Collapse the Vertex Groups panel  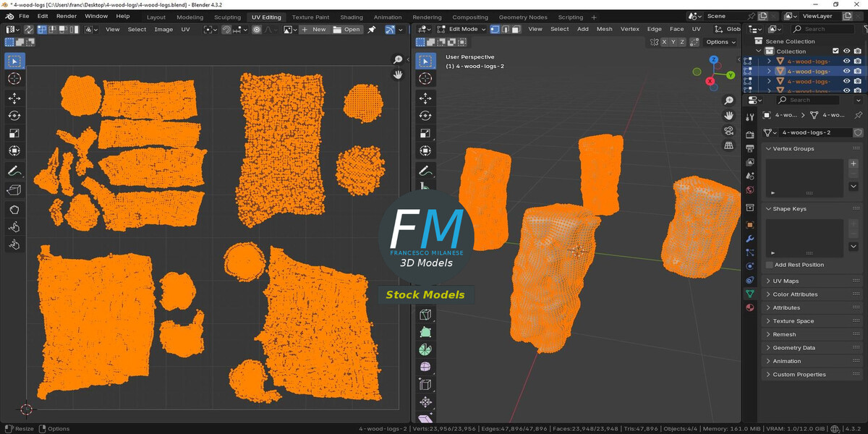[769, 148]
